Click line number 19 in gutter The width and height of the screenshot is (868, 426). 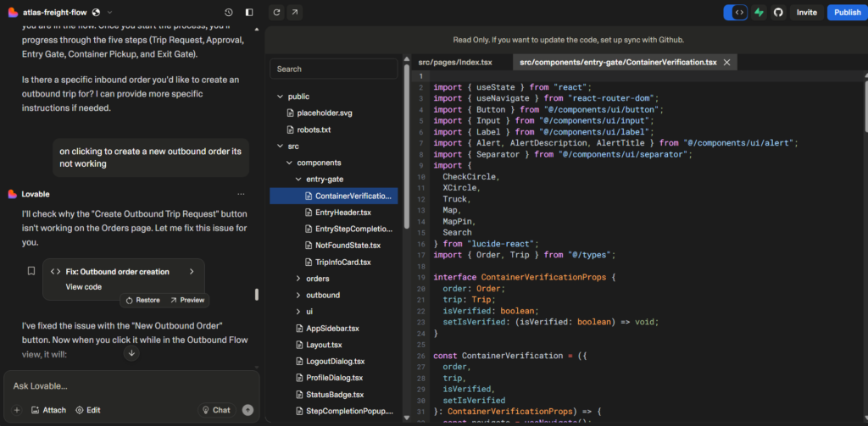[x=420, y=277]
